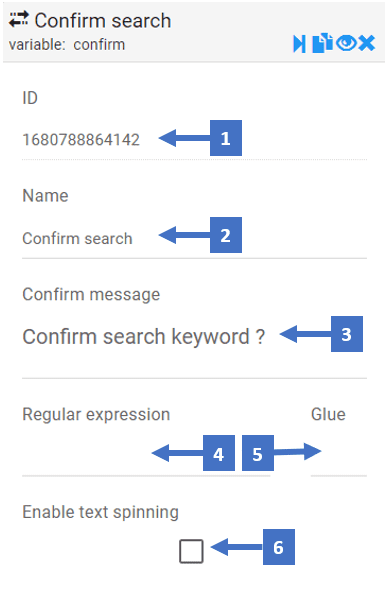
Task: Click the Confirm message text area
Action: pyautogui.click(x=194, y=346)
